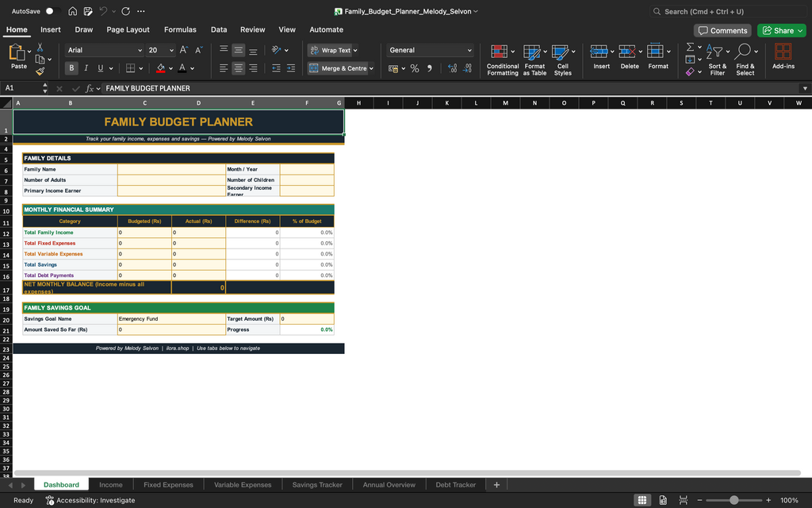The width and height of the screenshot is (812, 508).
Task: Switch to the Income sheet tab
Action: point(111,485)
